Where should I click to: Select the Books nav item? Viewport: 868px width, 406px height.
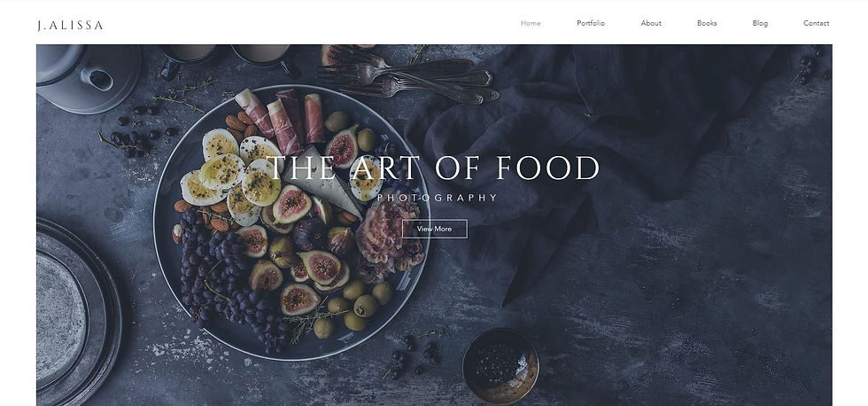pyautogui.click(x=707, y=23)
